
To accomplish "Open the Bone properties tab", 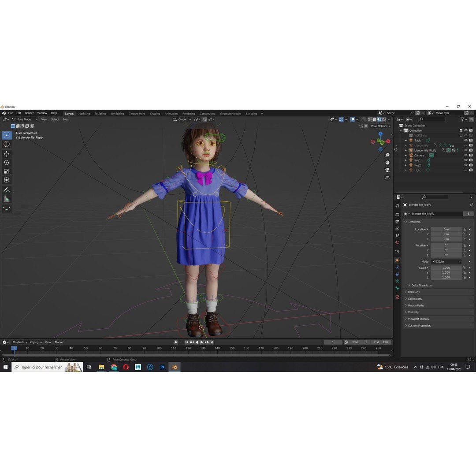I will pyautogui.click(x=397, y=288).
